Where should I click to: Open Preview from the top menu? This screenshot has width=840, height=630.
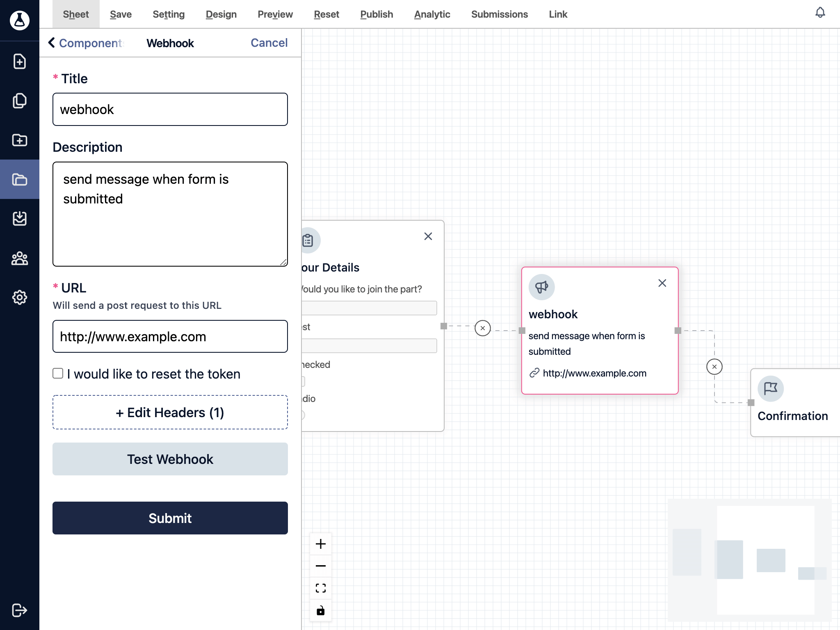point(275,14)
